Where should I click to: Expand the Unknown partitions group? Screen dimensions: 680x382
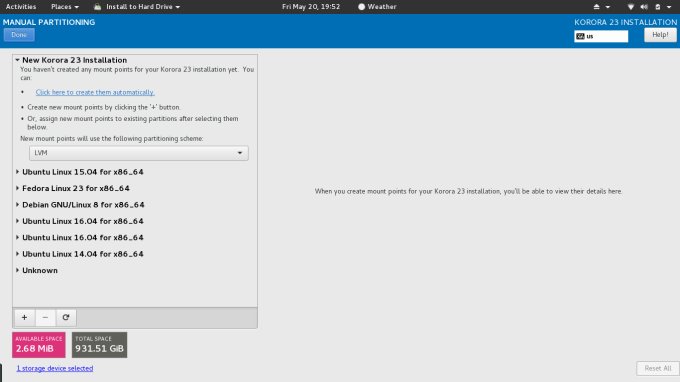tap(17, 270)
